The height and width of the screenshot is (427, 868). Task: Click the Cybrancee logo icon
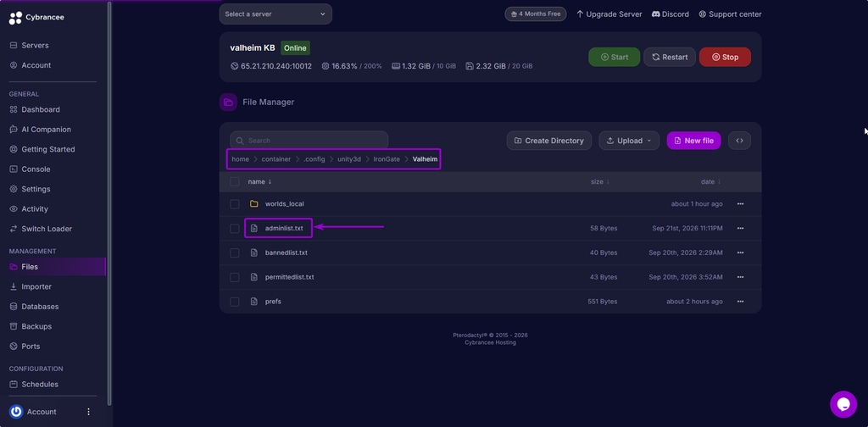(15, 18)
